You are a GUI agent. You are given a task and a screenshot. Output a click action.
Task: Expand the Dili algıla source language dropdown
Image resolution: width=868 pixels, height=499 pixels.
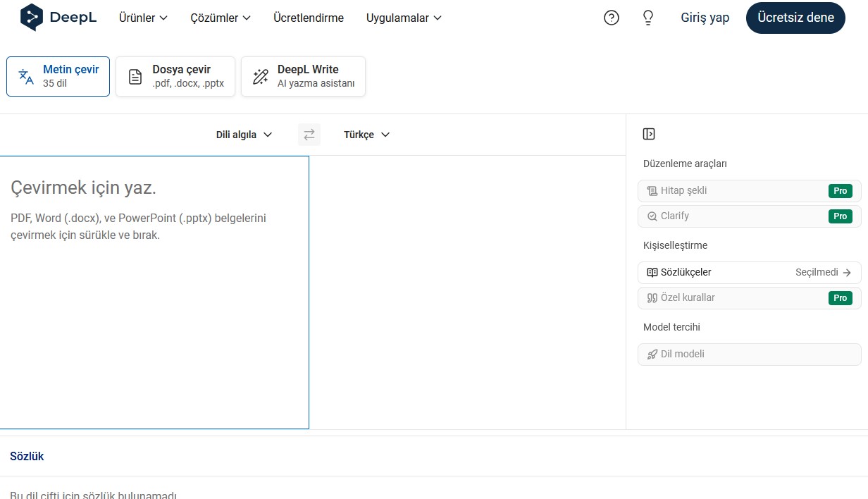(244, 135)
